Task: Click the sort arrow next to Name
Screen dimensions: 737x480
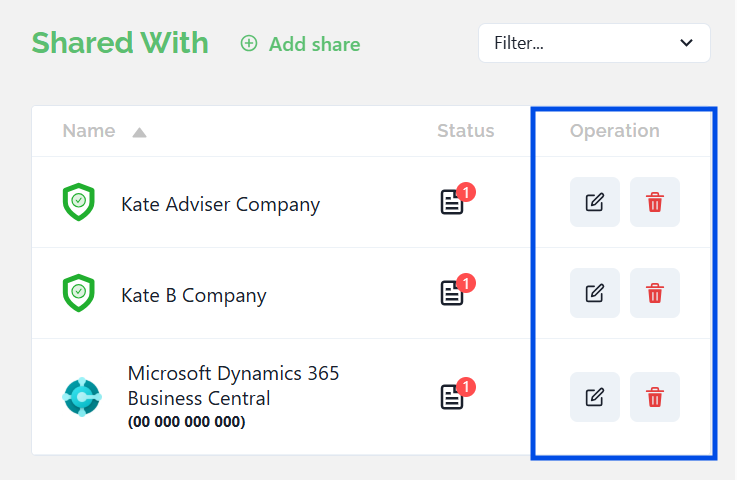Action: point(139,132)
